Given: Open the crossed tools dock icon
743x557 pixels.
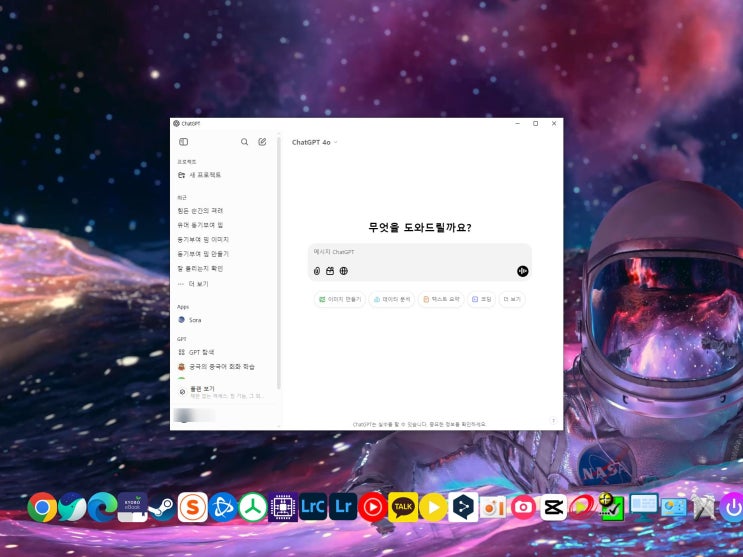Looking at the screenshot, I should [x=704, y=507].
